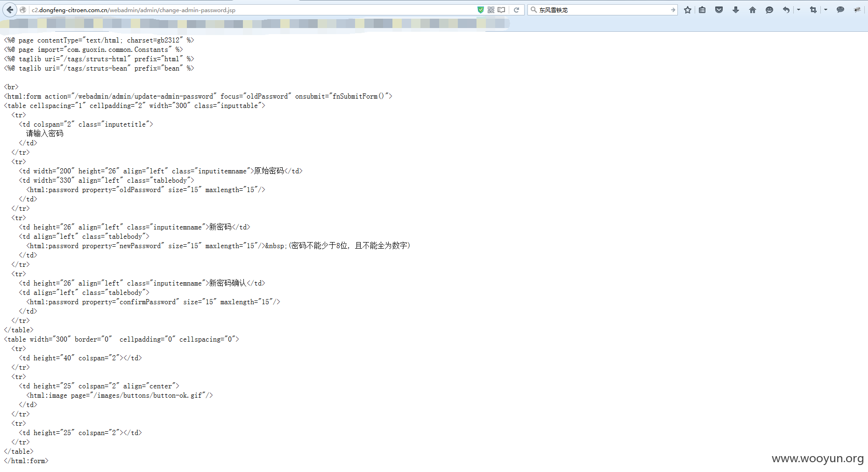Click text com.guoxin.common.Constants
Viewport: 868px width, 472px height.
(x=118, y=50)
